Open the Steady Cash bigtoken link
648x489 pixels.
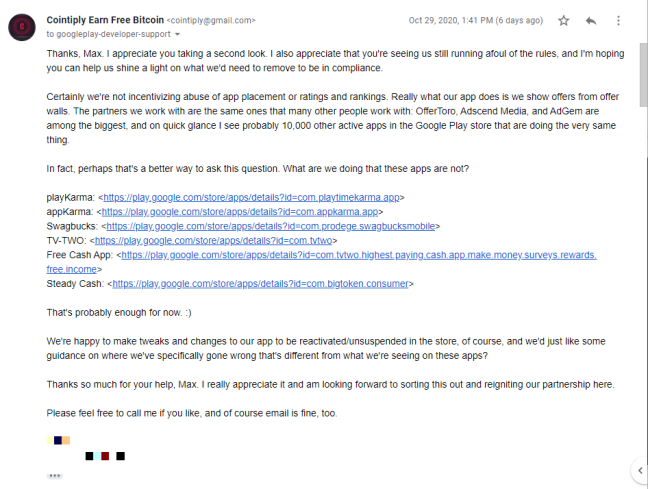tap(260, 284)
